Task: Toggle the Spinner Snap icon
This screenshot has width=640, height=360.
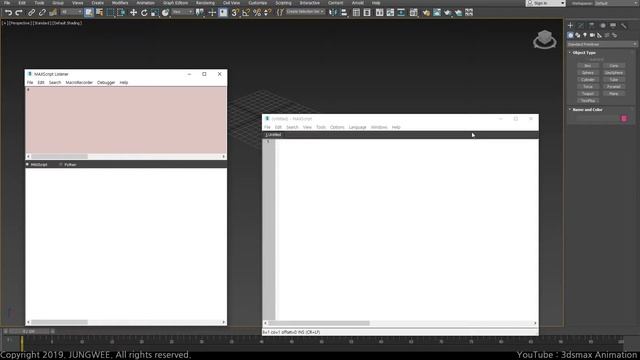Action: coord(267,13)
